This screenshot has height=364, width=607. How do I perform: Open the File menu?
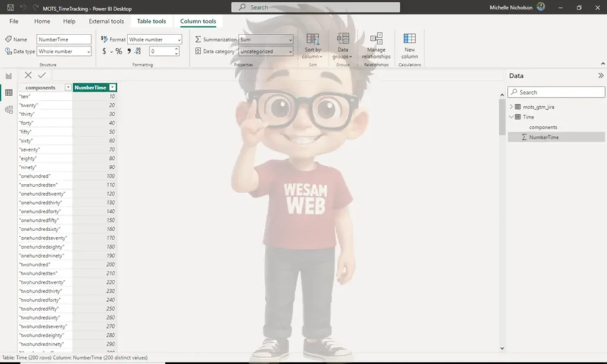click(x=14, y=21)
